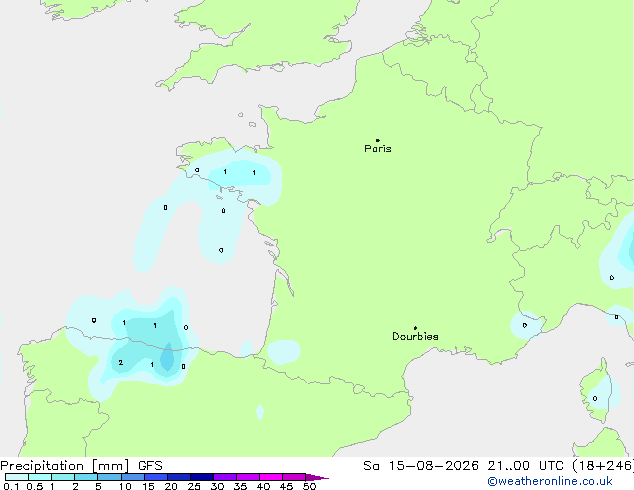Image resolution: width=634 pixels, height=490 pixels.
Task: Select the Dourbies location dot marker
Action: tap(415, 328)
